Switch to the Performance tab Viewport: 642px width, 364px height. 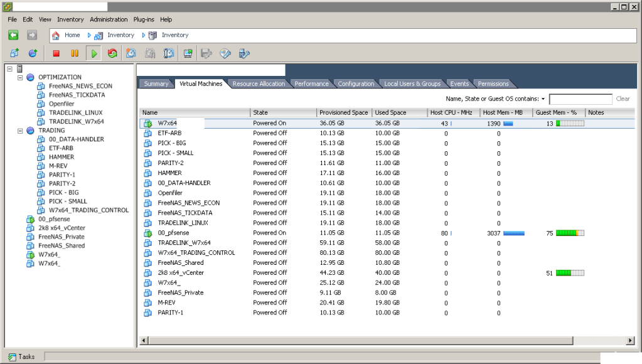(x=311, y=83)
